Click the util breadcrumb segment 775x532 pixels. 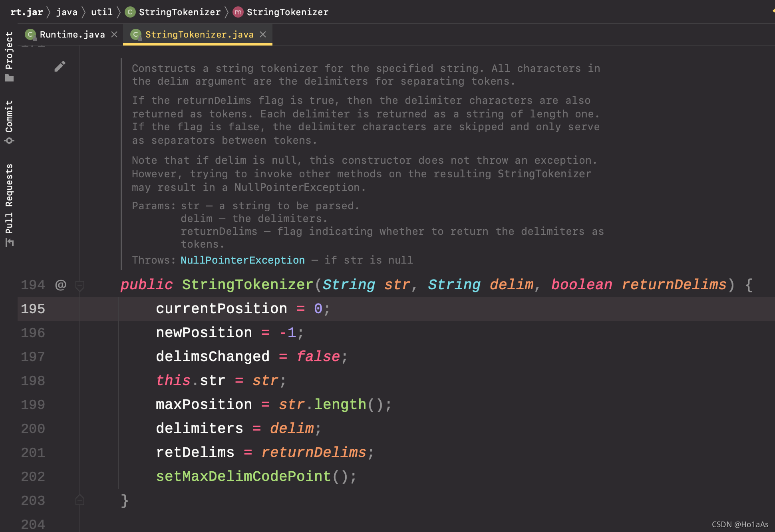point(101,12)
